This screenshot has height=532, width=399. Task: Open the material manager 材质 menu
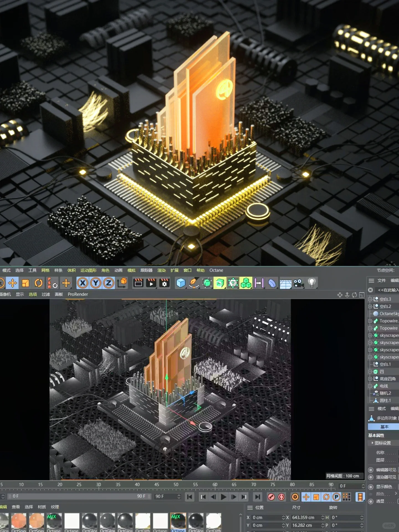[42, 507]
